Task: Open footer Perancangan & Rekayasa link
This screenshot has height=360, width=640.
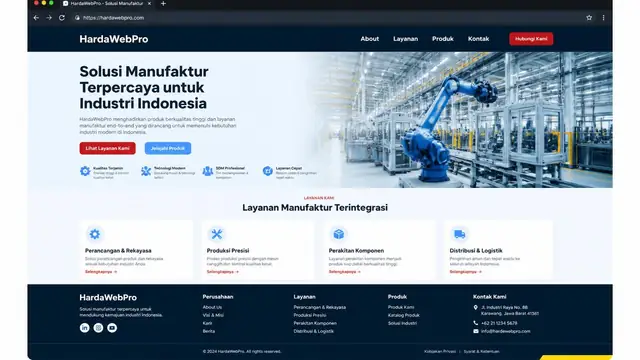Action: (x=320, y=307)
